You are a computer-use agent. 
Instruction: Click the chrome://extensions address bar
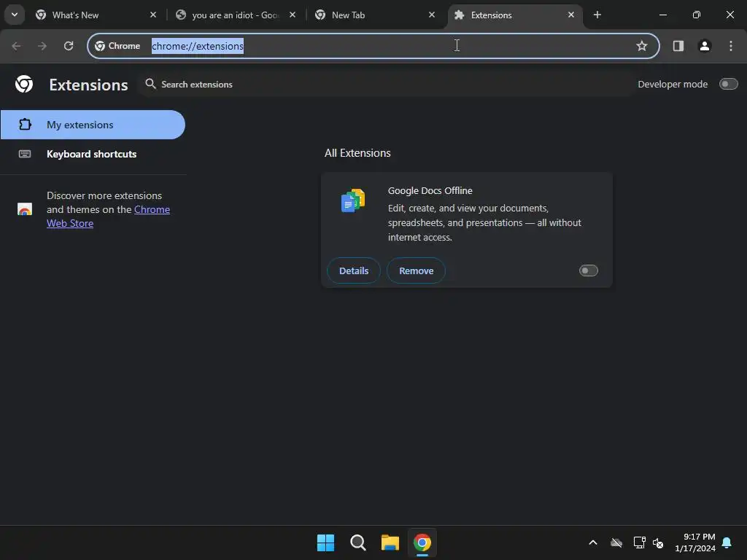click(x=373, y=46)
